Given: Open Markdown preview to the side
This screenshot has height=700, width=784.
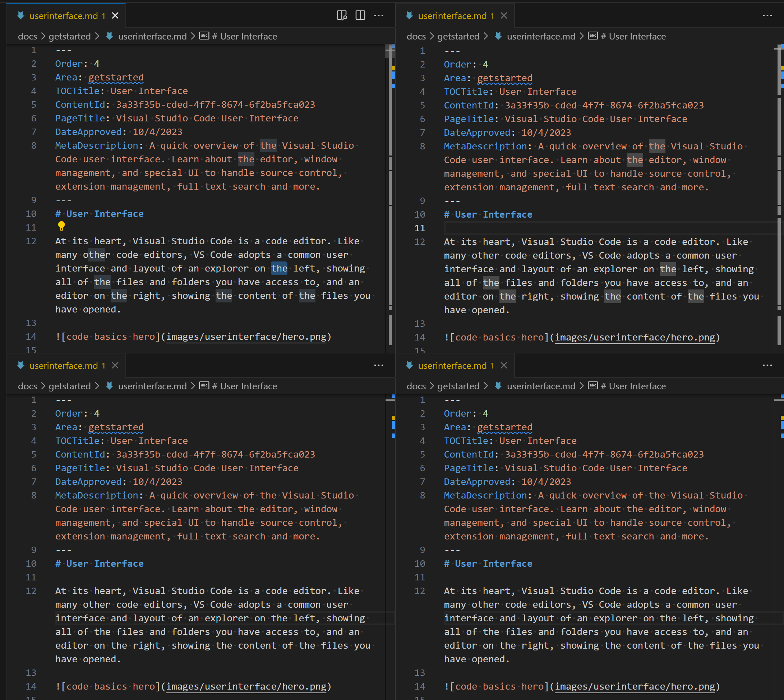Looking at the screenshot, I should point(342,15).
